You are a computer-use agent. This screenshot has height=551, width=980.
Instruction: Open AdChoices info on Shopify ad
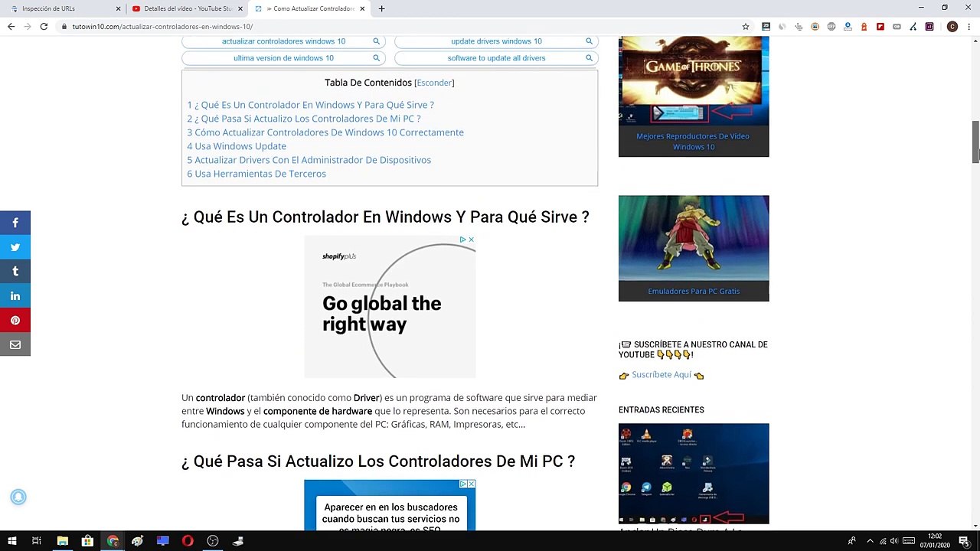462,240
